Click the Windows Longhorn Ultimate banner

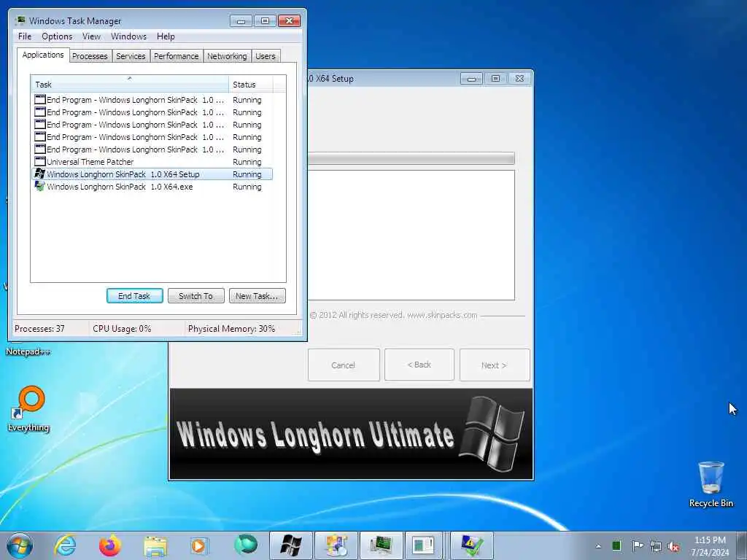(351, 434)
